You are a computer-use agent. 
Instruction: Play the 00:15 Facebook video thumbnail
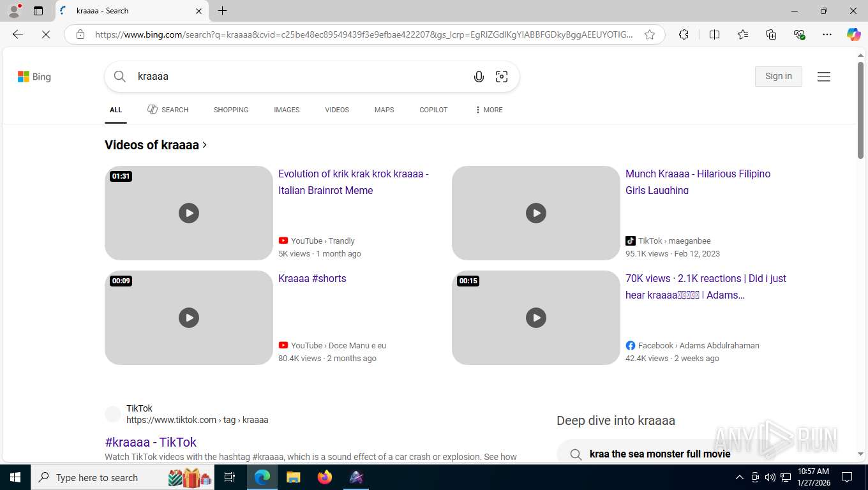[536, 318]
